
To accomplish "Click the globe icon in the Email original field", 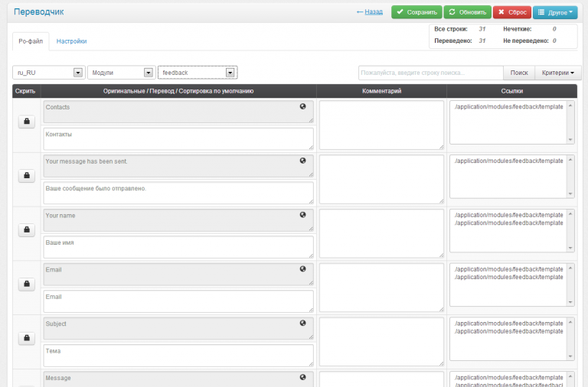I will click(302, 268).
